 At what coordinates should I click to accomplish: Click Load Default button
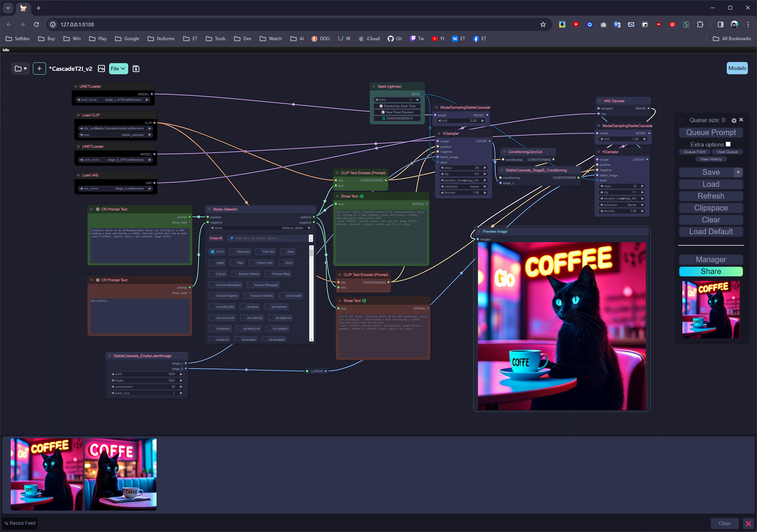click(711, 232)
